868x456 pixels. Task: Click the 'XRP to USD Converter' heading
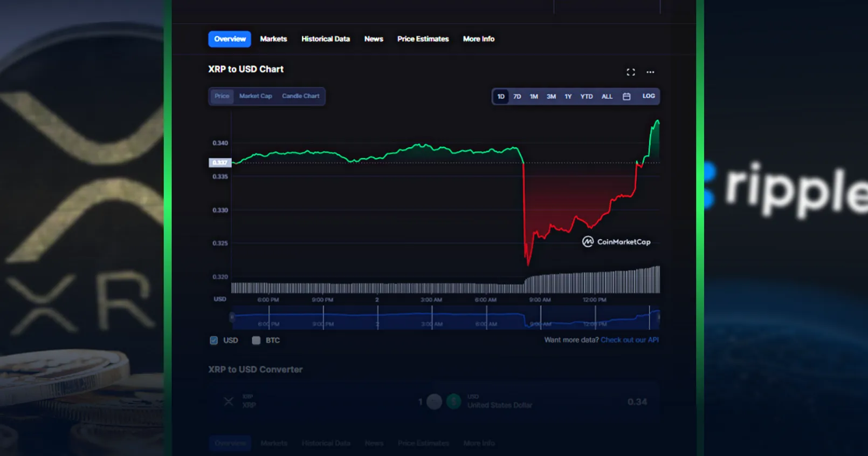[256, 370]
